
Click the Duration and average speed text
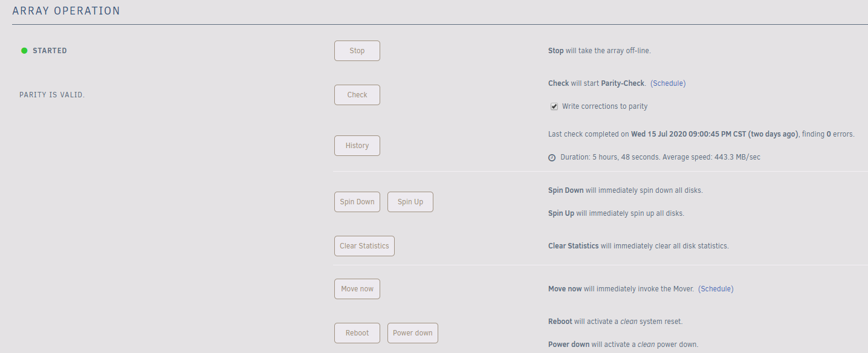point(660,157)
